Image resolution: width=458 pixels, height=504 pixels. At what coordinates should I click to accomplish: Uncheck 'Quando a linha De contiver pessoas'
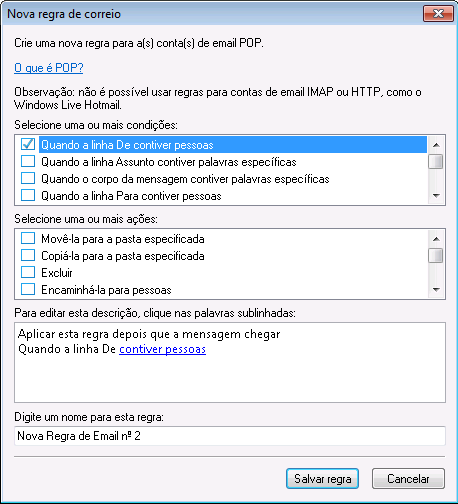pyautogui.click(x=28, y=144)
